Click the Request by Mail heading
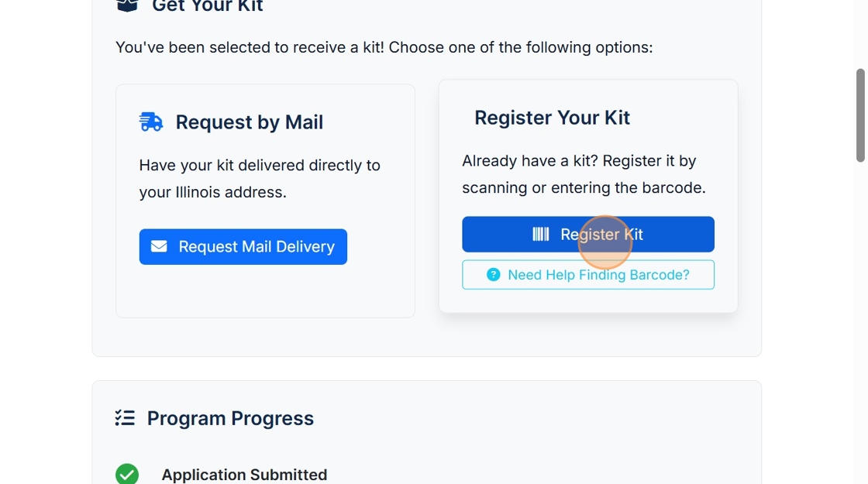This screenshot has width=868, height=484. pos(249,122)
